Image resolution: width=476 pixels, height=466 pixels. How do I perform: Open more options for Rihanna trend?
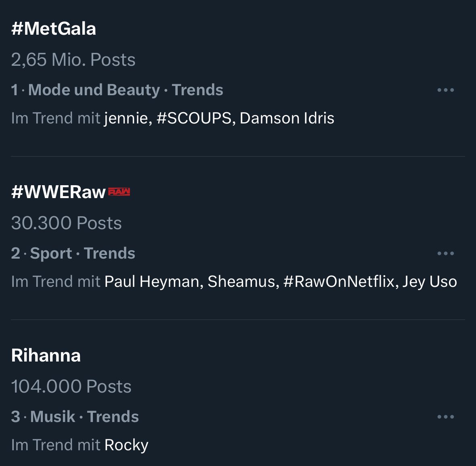click(x=445, y=417)
